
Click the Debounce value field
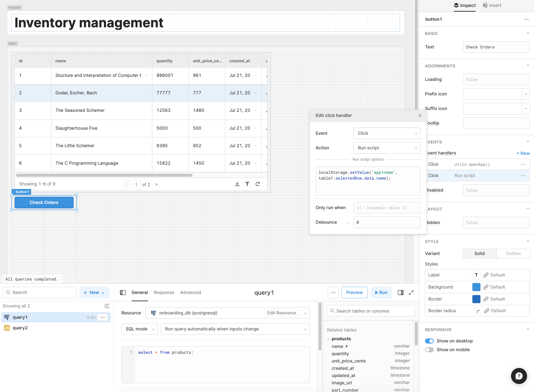(387, 222)
